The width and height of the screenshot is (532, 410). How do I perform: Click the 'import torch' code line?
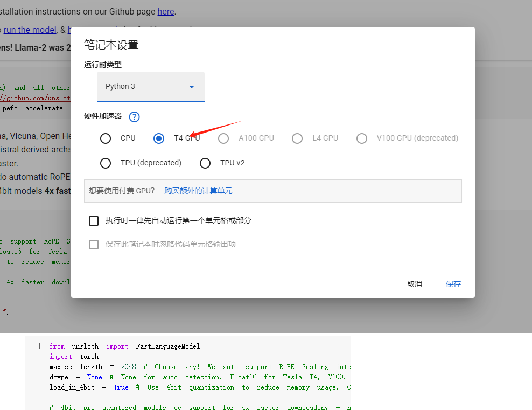point(74,356)
